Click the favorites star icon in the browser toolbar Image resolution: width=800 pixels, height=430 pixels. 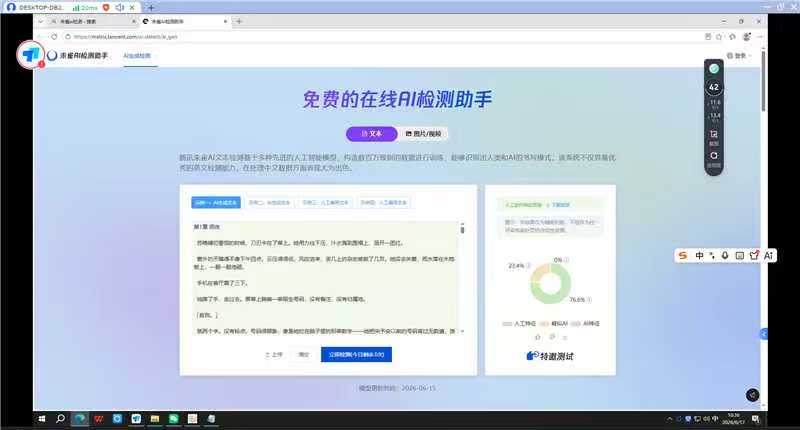click(x=719, y=37)
